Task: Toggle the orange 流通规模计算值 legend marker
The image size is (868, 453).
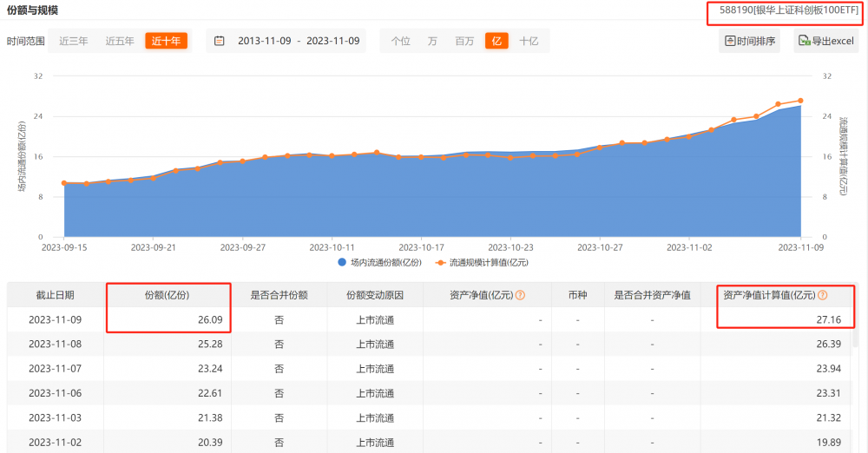Action: [x=441, y=262]
